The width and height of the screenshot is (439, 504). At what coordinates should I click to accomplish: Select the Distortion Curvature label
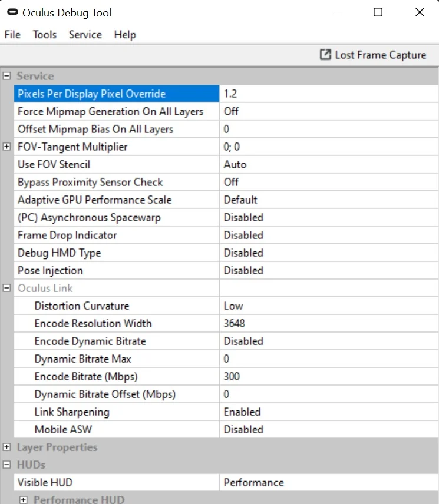82,306
